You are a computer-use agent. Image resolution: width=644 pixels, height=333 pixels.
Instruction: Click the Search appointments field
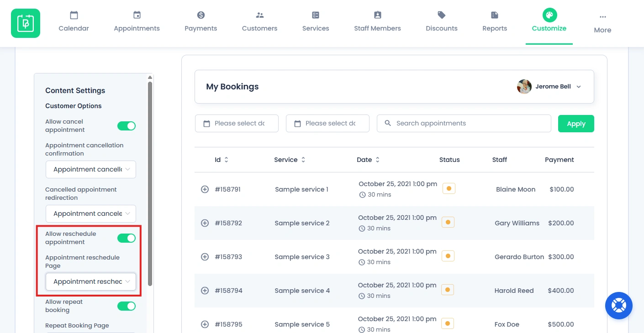[464, 123]
